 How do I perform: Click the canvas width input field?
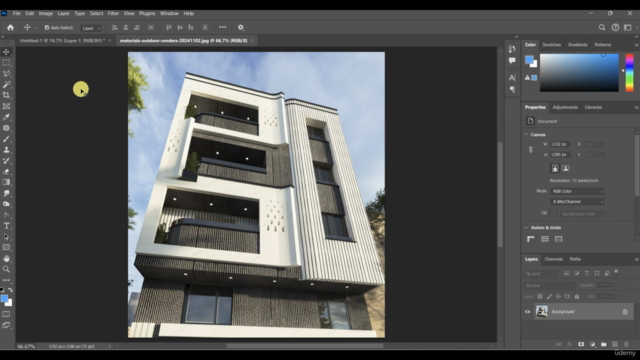click(x=559, y=144)
